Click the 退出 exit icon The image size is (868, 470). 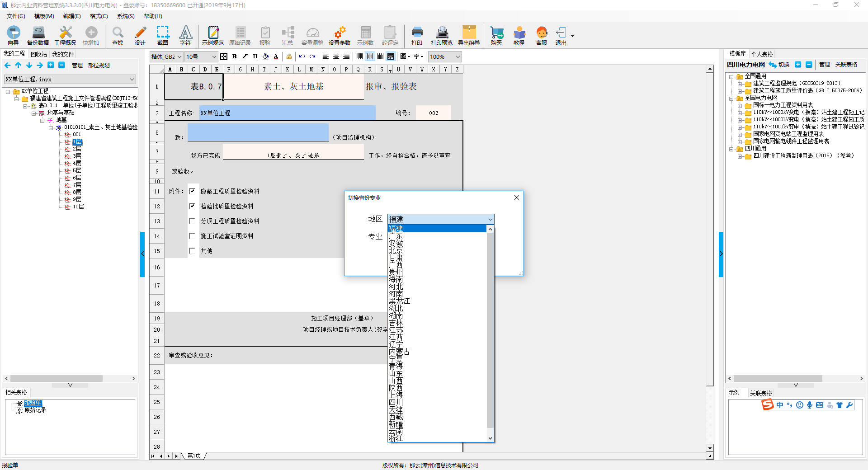pyautogui.click(x=561, y=36)
